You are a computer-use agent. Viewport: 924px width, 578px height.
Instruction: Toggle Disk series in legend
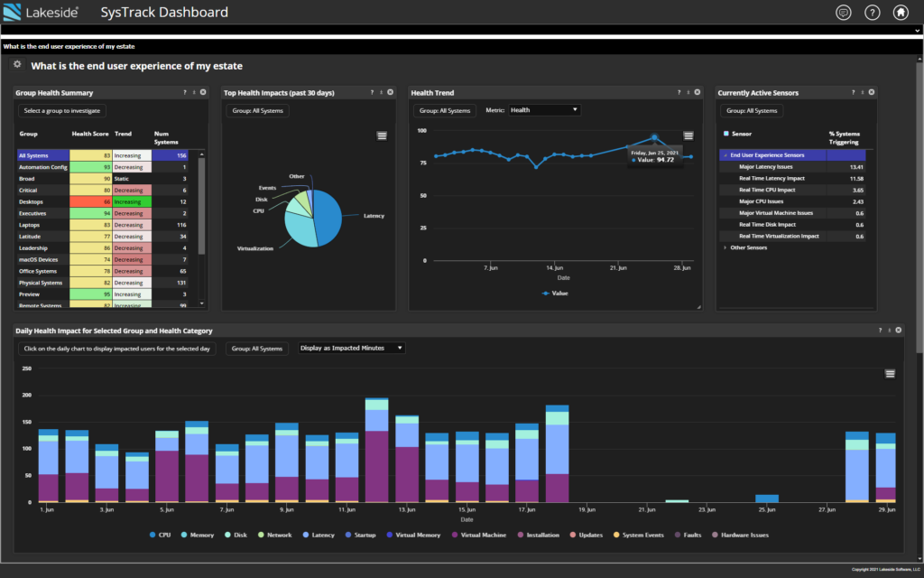click(x=236, y=535)
